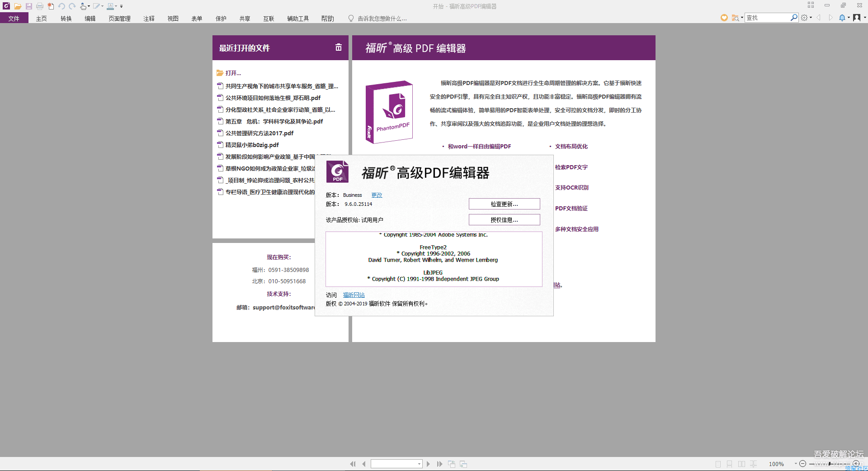Screen dimensions: 868x471
Task: Click the print icon in quick access toolbar
Action: coord(40,6)
